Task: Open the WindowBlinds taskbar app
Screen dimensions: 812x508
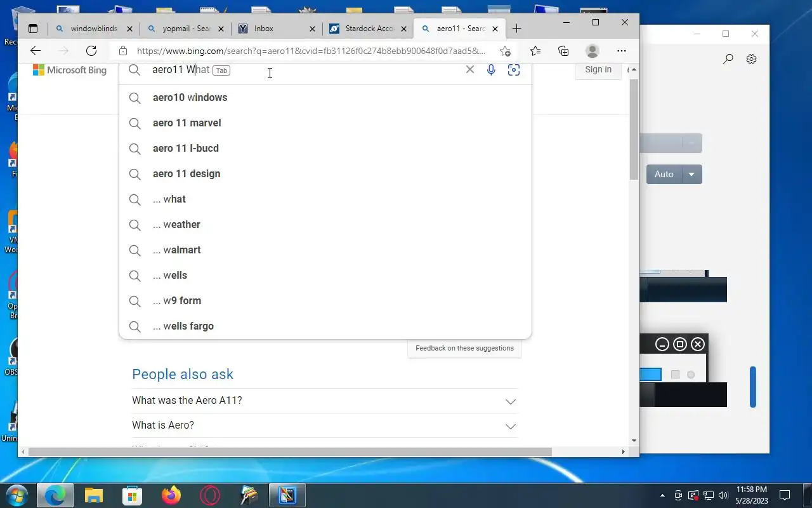Action: [x=287, y=495]
